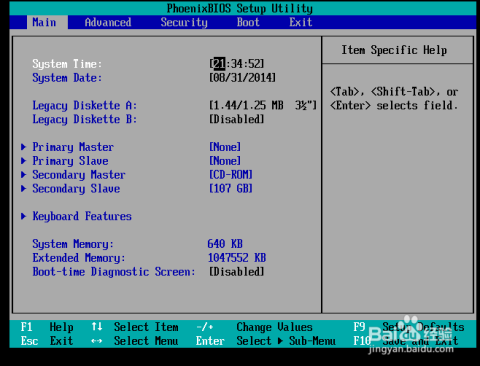Viewport: 480px width, 366px height.
Task: Open the Secondary Master submenu label
Action: (x=79, y=175)
